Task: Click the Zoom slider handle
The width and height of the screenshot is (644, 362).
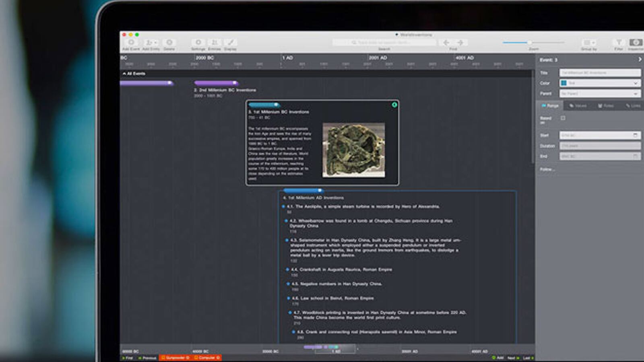Action: tap(530, 42)
